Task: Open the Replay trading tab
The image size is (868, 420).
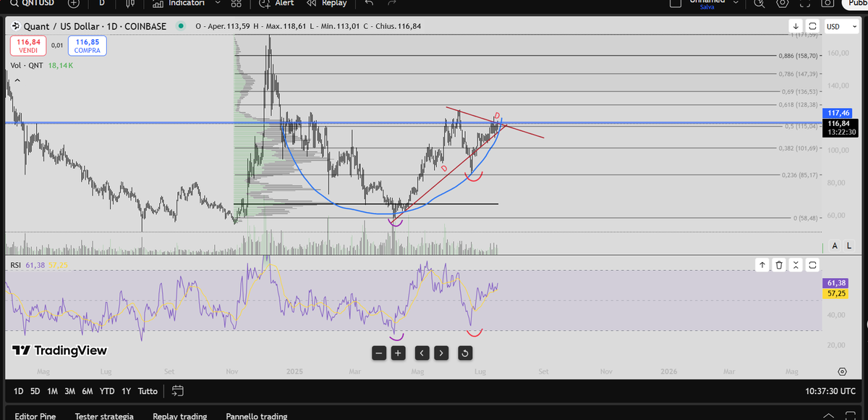Action: pyautogui.click(x=180, y=416)
